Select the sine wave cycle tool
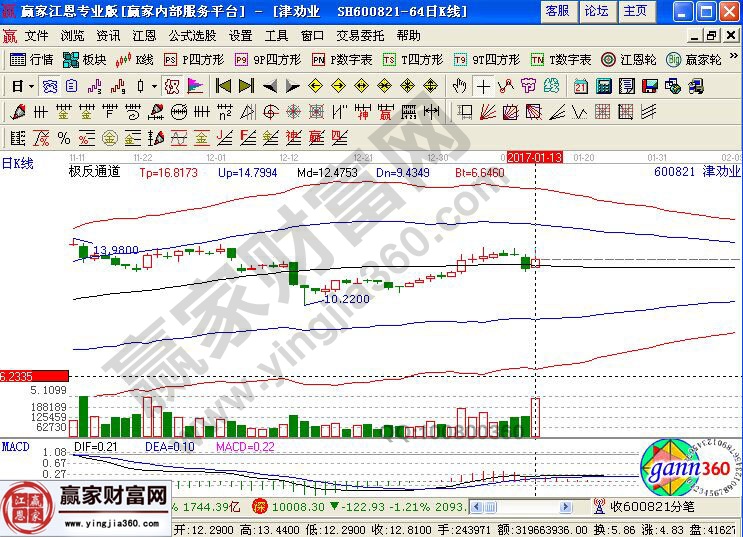This screenshot has width=743, height=537. click(x=179, y=138)
